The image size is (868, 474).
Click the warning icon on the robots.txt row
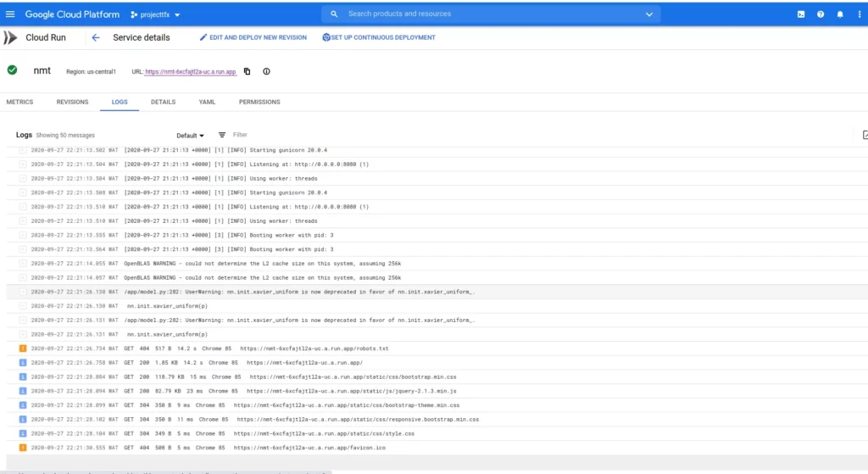pyautogui.click(x=23, y=349)
